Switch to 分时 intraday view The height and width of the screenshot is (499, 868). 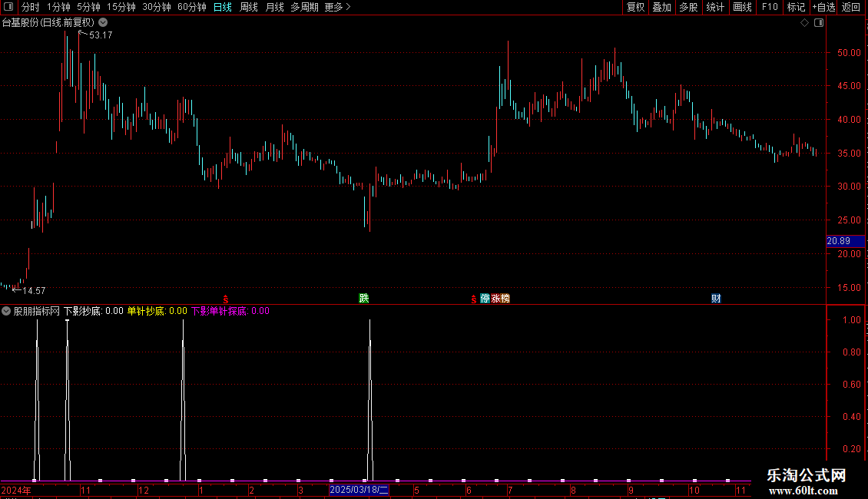(31, 7)
